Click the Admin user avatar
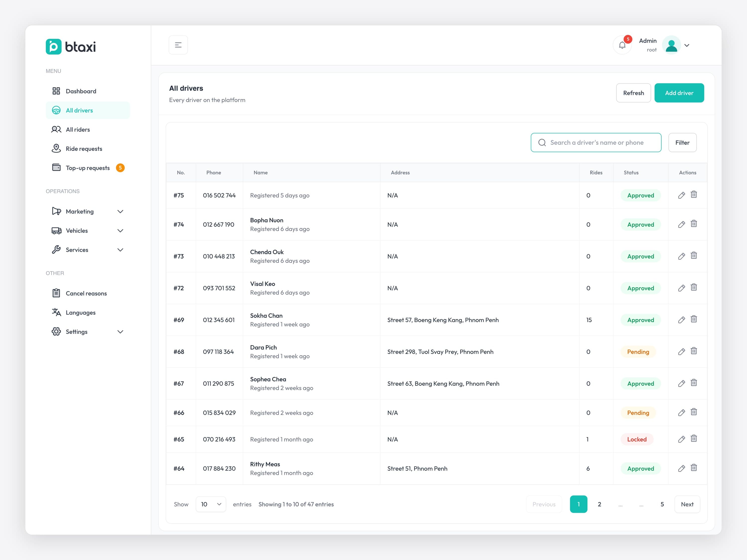The image size is (747, 560). (671, 45)
